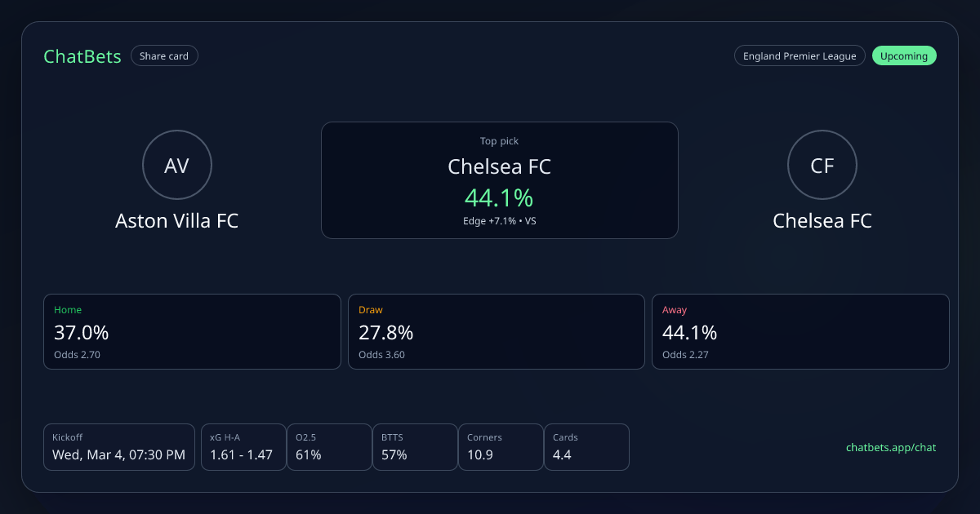The image size is (980, 514).
Task: Click the Upcoming status badge
Action: pos(904,56)
